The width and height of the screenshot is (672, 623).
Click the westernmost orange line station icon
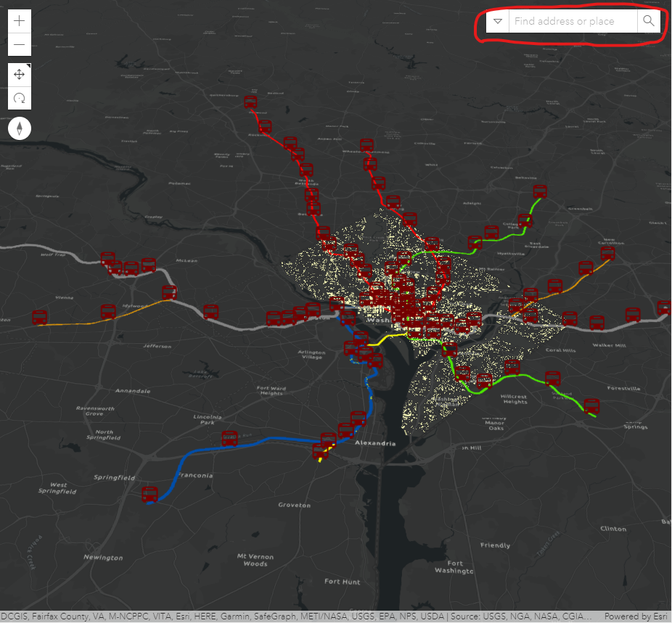40,317
